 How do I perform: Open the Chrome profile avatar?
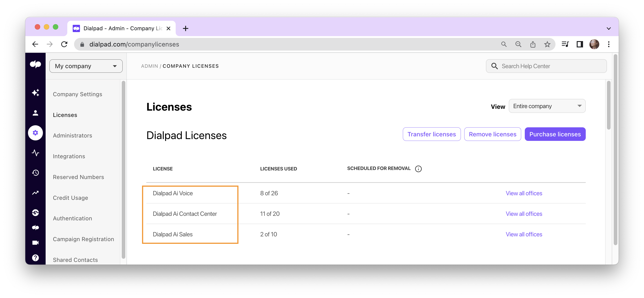point(594,44)
